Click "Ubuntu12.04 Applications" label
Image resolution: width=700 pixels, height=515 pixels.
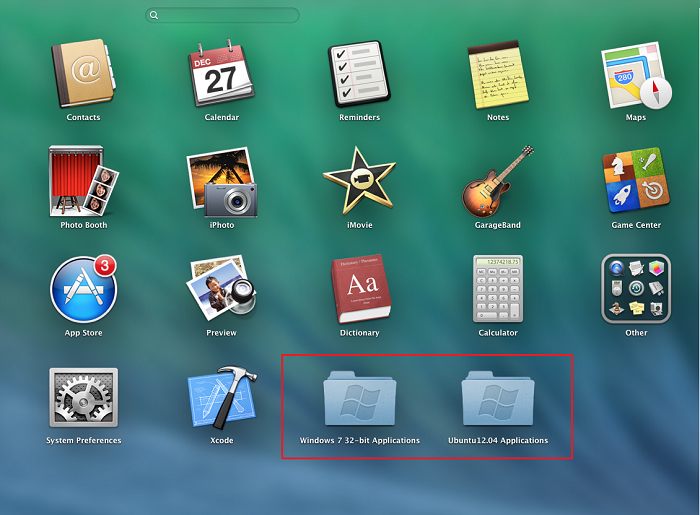[498, 440]
